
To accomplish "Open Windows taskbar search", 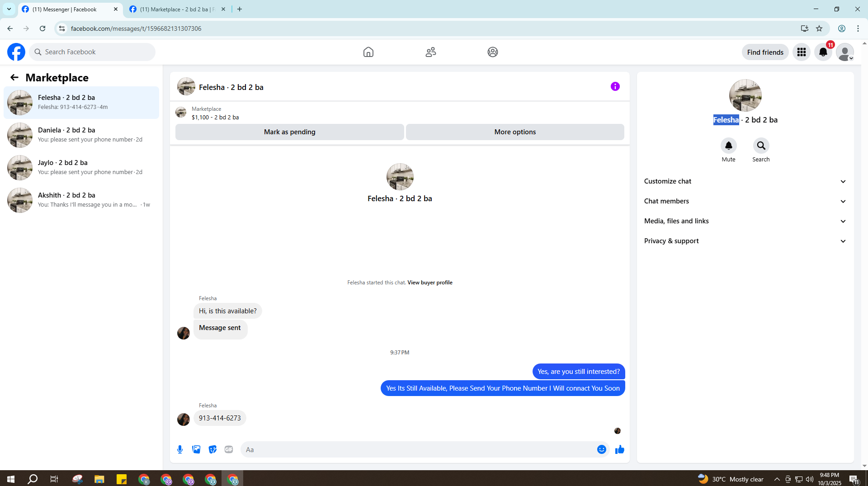I will coord(33,479).
